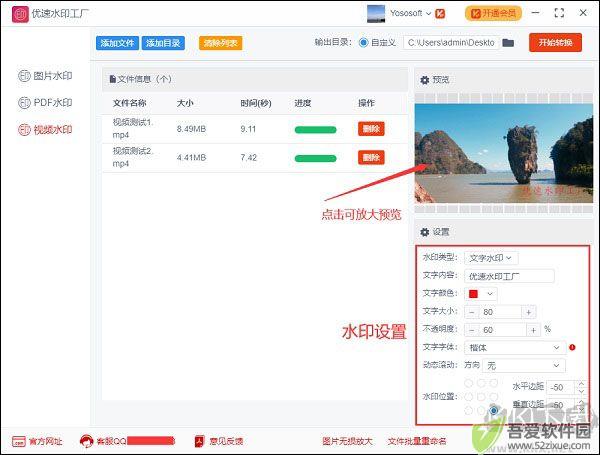Viewport: 600px width, 455px height.
Task: Select the 自定义 output directory radio
Action: click(x=364, y=42)
